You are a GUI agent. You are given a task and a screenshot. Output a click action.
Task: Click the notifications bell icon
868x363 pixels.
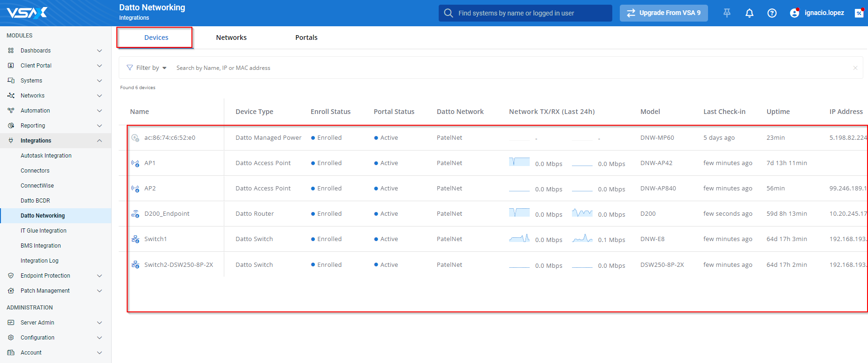point(749,13)
